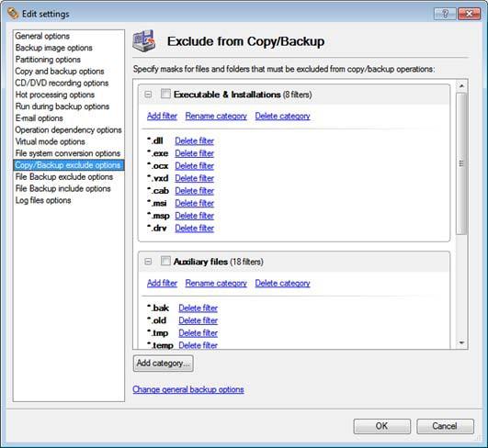Delete the *.msp filter
The height and width of the screenshot is (448, 488).
click(x=195, y=216)
